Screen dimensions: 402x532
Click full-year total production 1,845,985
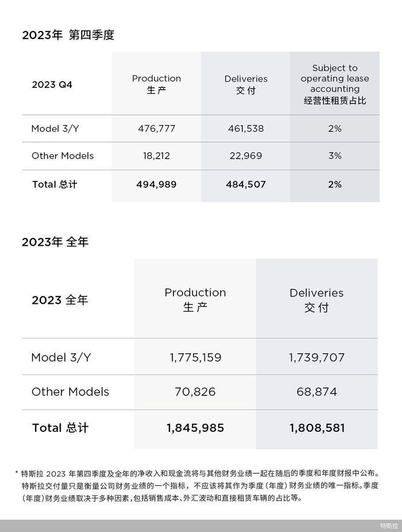point(195,428)
